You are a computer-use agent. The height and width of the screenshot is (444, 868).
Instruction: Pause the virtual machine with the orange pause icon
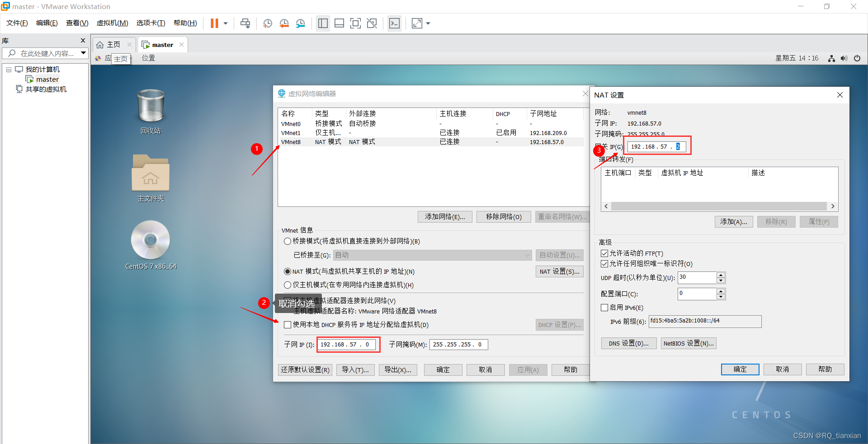pyautogui.click(x=214, y=23)
